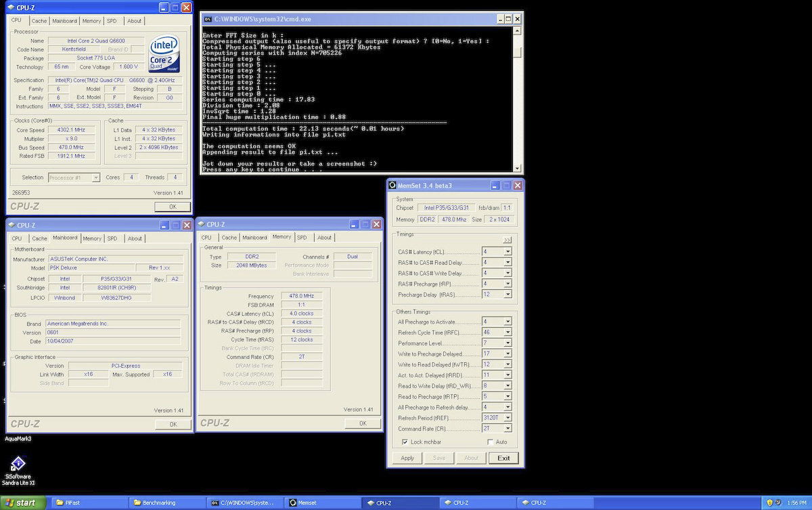The width and height of the screenshot is (812, 510).
Task: Open the About tab in the Q6600 CPU-Z window
Action: 135,20
